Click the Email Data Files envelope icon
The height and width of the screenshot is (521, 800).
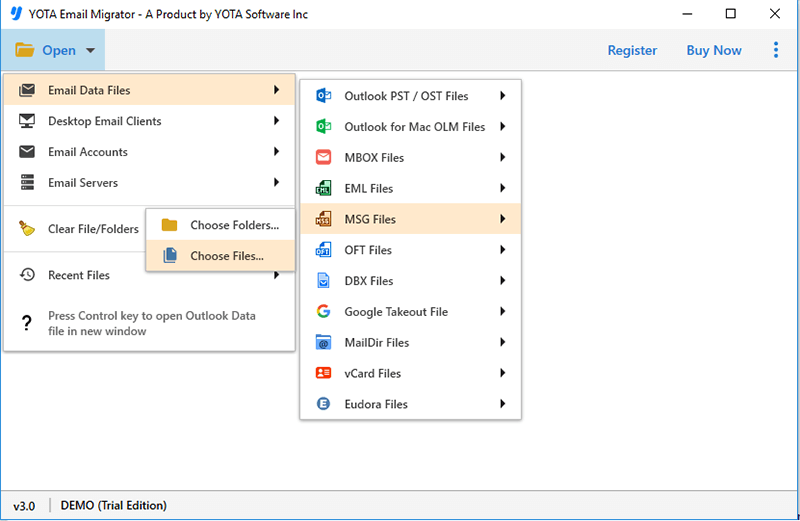click(x=27, y=90)
